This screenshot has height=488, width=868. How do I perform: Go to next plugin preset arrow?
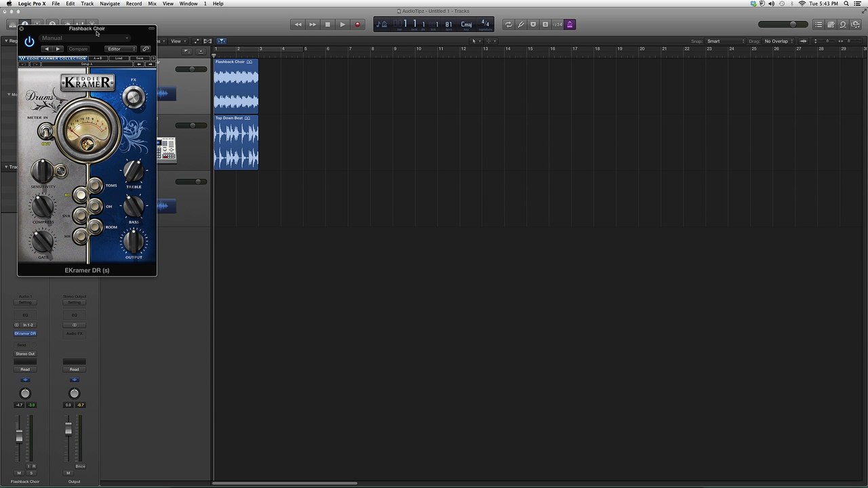point(58,49)
